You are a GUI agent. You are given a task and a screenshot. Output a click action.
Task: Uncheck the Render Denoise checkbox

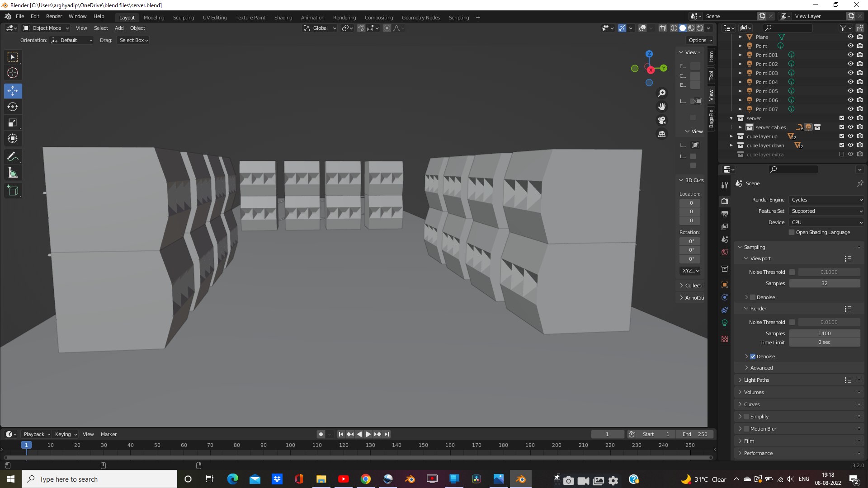753,357
